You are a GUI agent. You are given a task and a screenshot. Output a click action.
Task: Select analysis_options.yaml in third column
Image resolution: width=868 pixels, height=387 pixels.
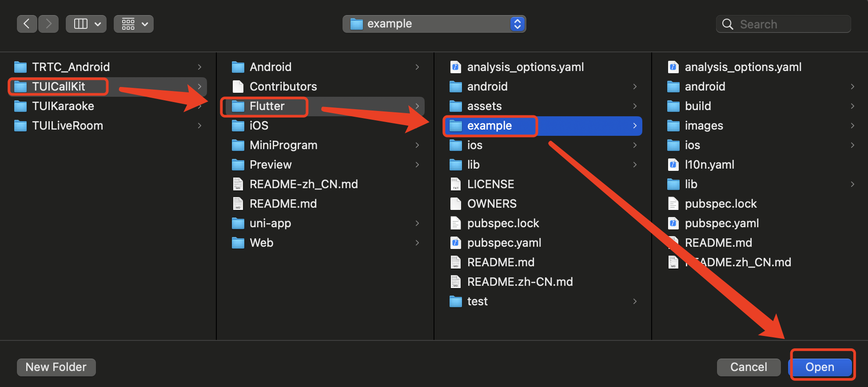[525, 67]
